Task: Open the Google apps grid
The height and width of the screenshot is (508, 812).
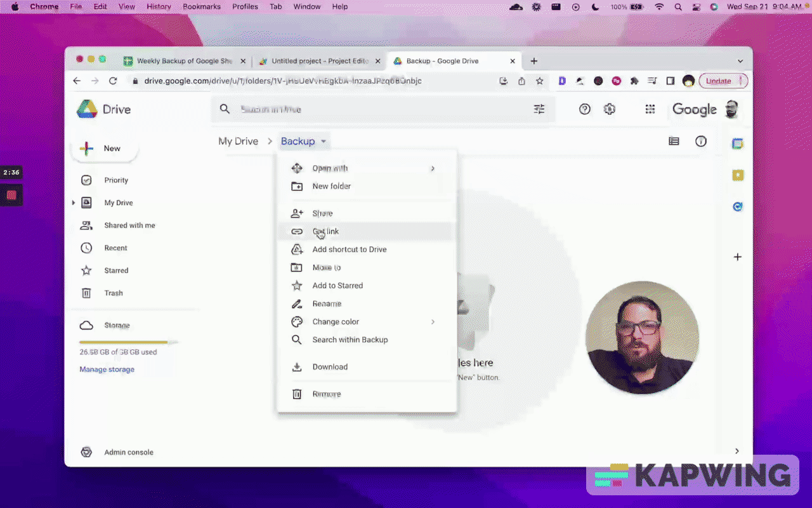Action: (650, 109)
